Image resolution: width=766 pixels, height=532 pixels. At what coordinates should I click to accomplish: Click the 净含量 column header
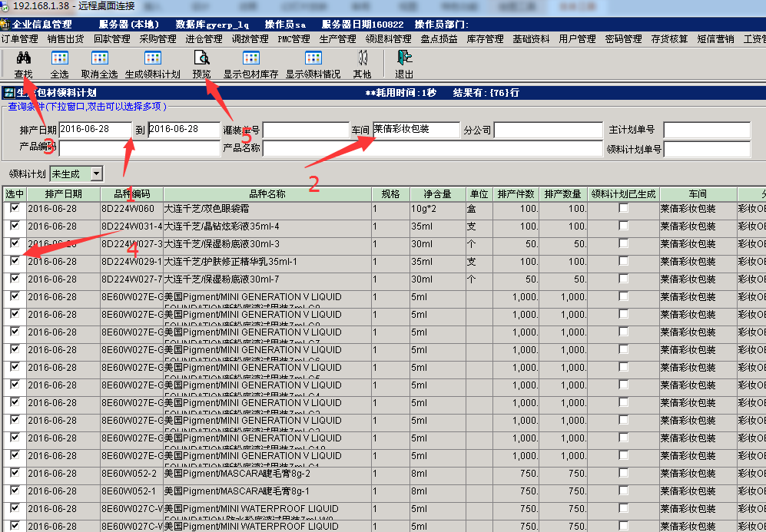(437, 194)
